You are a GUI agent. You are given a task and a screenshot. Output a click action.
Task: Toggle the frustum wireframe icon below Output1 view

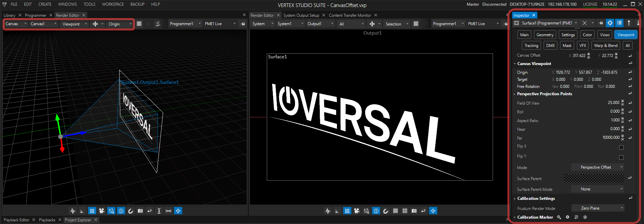coord(366,211)
